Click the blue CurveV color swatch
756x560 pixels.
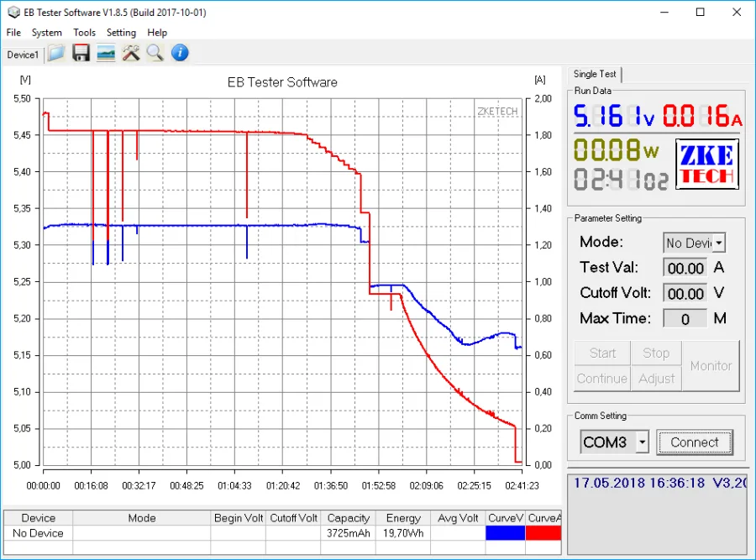tap(506, 533)
